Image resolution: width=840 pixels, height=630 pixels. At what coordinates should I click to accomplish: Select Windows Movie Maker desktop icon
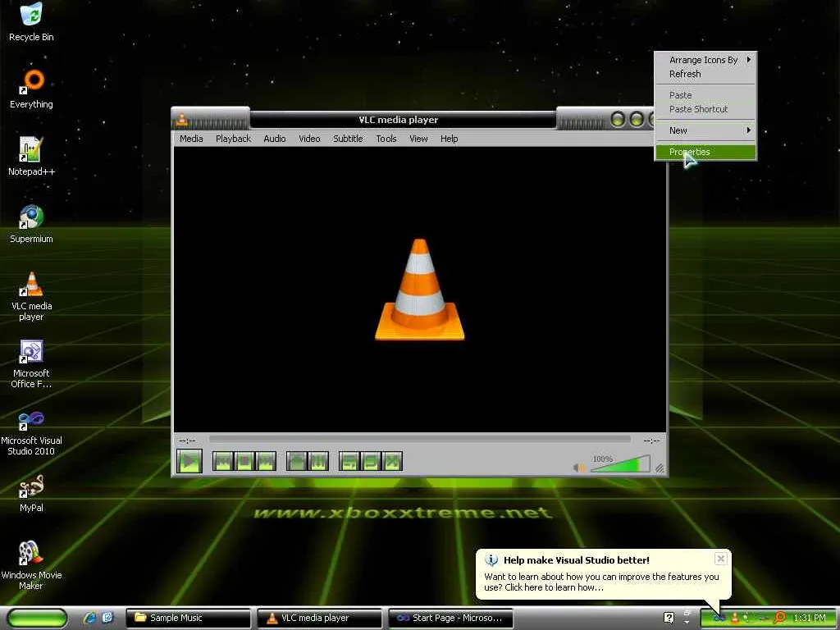click(x=31, y=565)
